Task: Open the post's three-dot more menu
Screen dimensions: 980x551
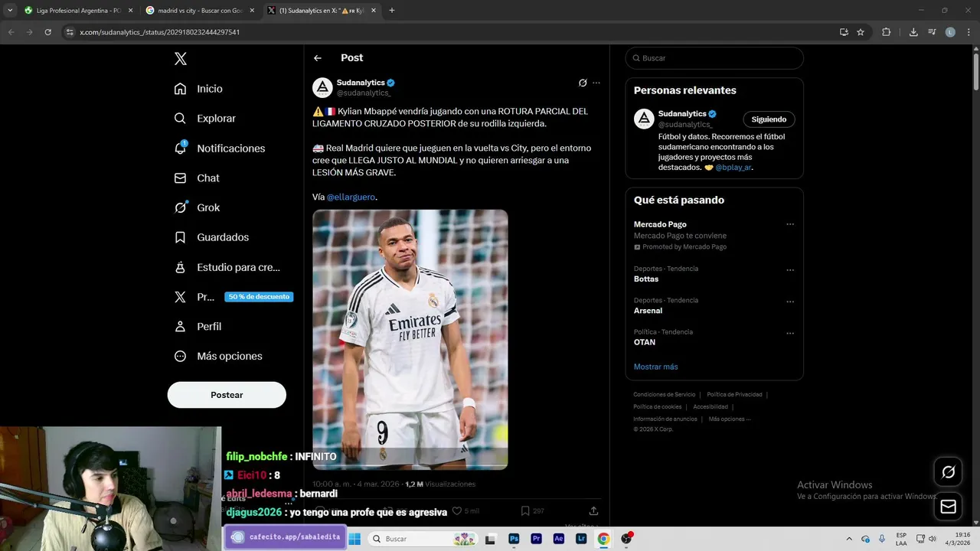Action: coord(596,83)
